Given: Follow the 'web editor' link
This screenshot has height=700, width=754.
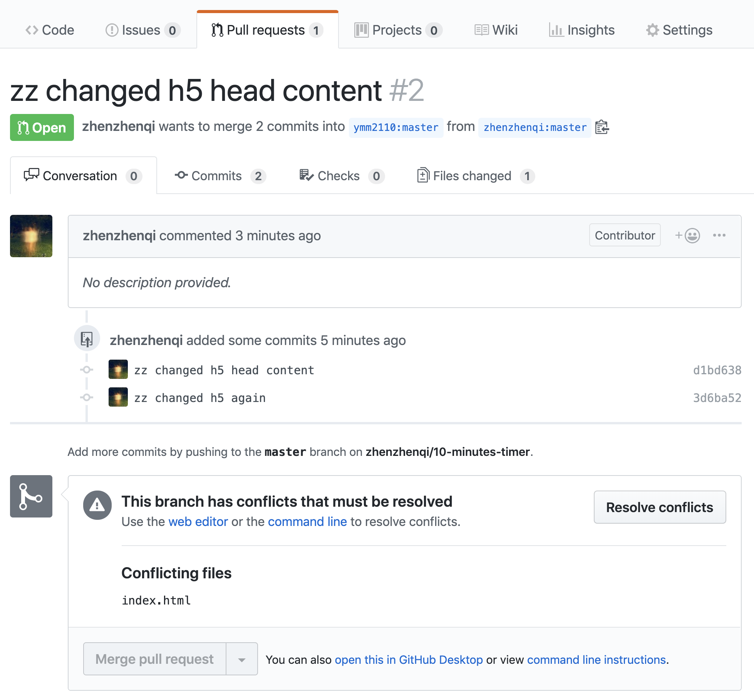Looking at the screenshot, I should [198, 522].
